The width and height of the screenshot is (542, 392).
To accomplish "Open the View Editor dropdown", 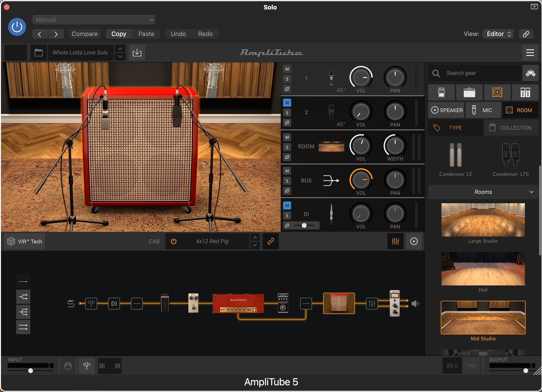I will click(x=498, y=34).
